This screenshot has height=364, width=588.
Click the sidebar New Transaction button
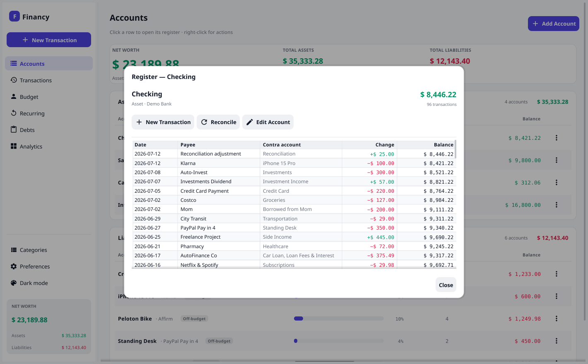pos(49,40)
